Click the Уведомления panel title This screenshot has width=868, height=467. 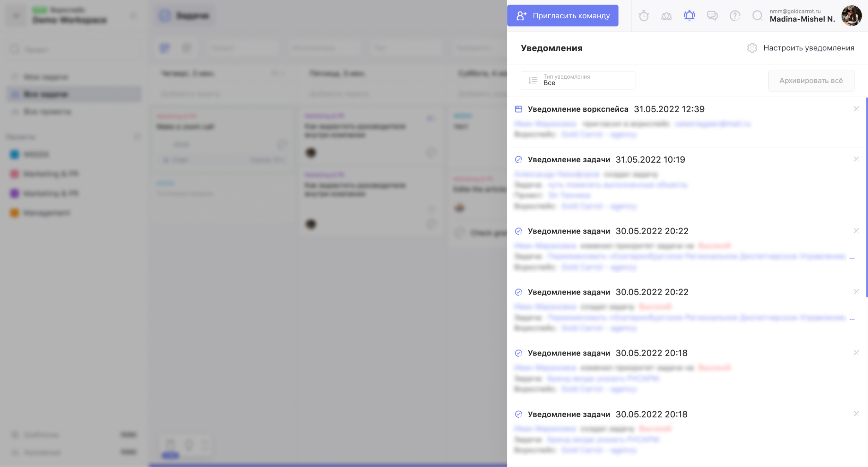click(x=551, y=48)
